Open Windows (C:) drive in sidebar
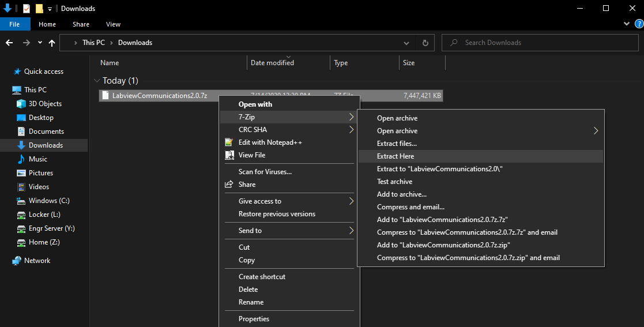The height and width of the screenshot is (327, 644). click(x=49, y=201)
